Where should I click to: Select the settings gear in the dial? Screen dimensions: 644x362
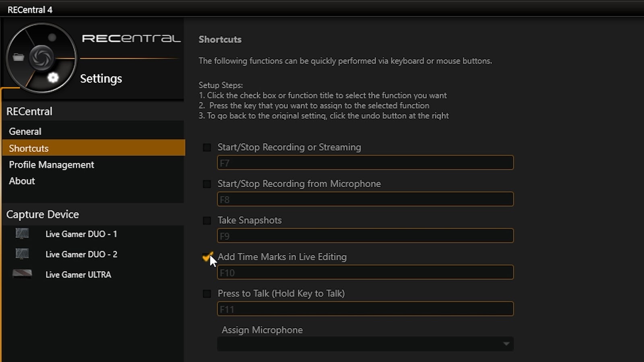tap(53, 78)
